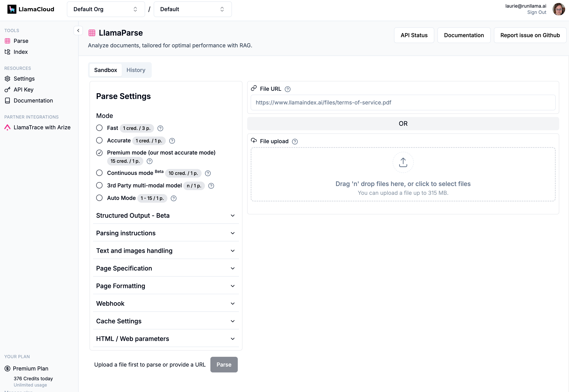Expand the Webhook section
The width and height of the screenshot is (569, 392).
[x=166, y=304]
